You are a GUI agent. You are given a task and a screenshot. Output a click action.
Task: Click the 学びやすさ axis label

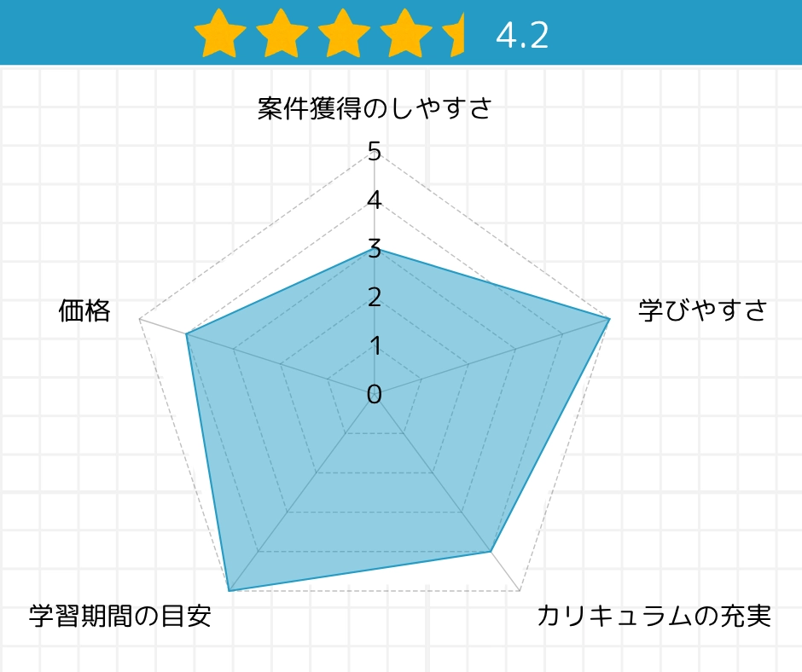703,310
